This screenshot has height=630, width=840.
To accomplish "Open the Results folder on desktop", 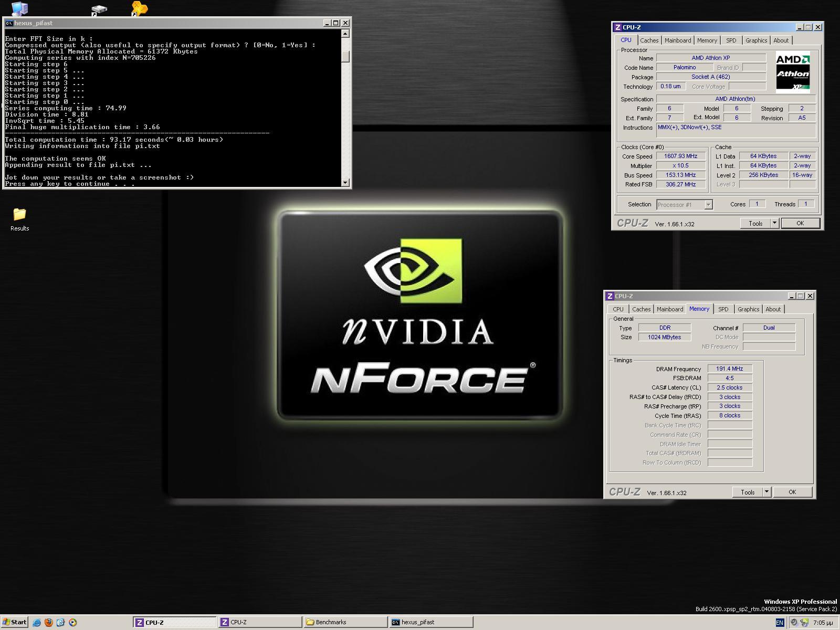I will [x=19, y=219].
